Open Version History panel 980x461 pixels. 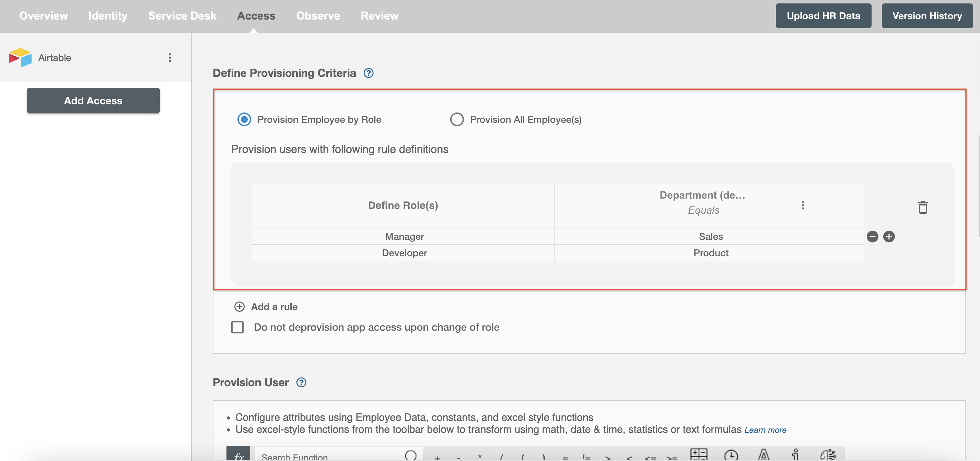click(x=927, y=15)
